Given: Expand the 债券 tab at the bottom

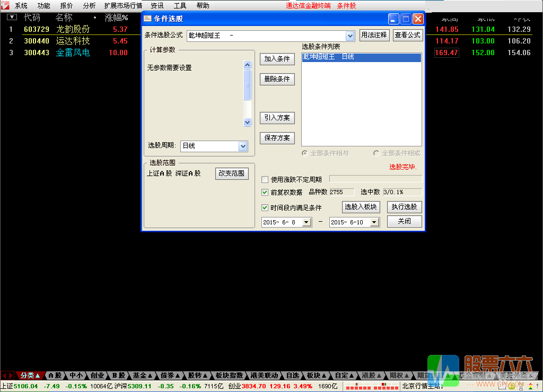Looking at the screenshot, I should click(x=170, y=376).
